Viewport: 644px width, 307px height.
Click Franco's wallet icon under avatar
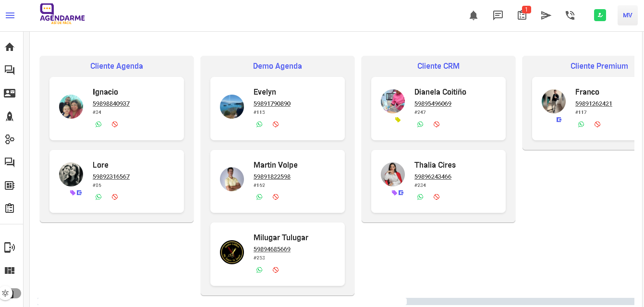click(559, 120)
